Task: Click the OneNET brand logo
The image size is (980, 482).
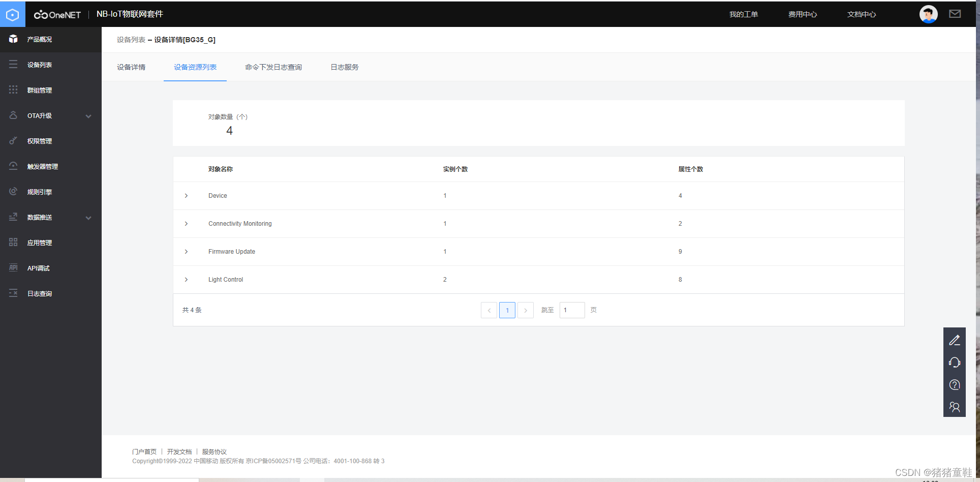Action: click(57, 15)
